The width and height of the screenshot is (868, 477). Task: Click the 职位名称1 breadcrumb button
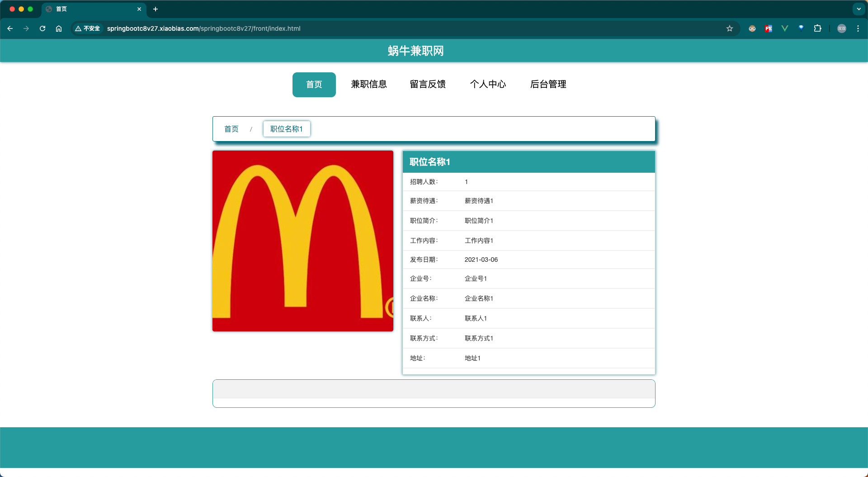287,129
